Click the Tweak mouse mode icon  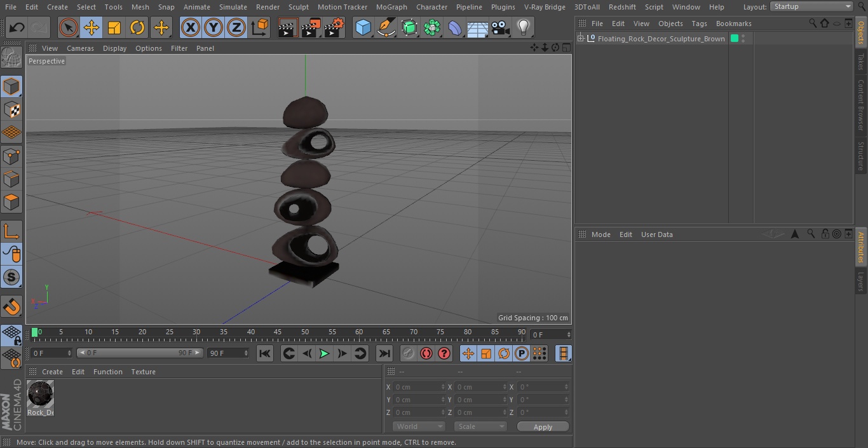(x=11, y=254)
